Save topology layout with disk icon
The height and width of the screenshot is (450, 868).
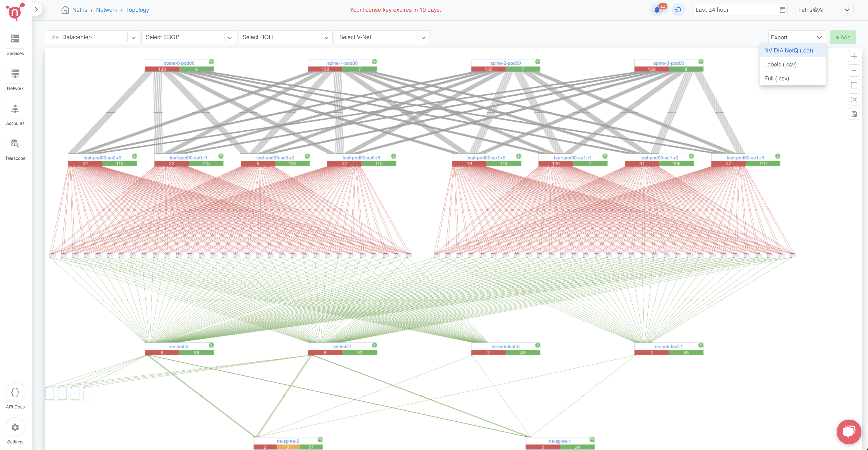pyautogui.click(x=854, y=114)
